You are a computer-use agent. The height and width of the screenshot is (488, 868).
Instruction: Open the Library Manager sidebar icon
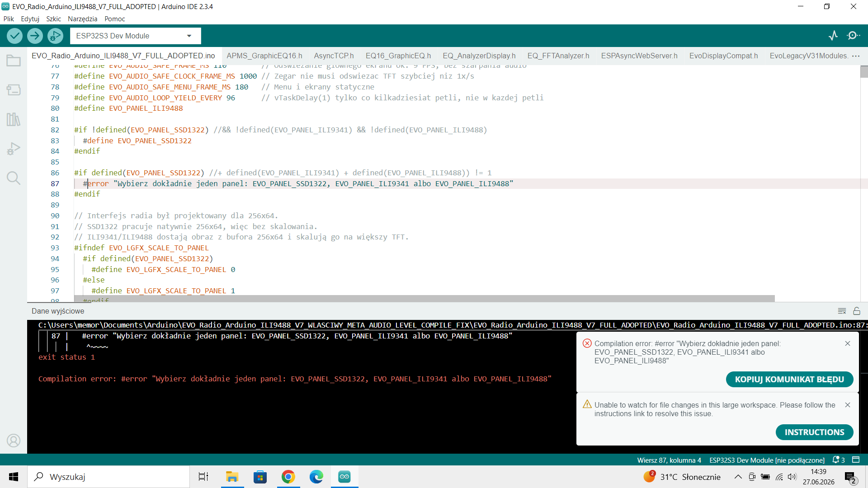(x=14, y=119)
